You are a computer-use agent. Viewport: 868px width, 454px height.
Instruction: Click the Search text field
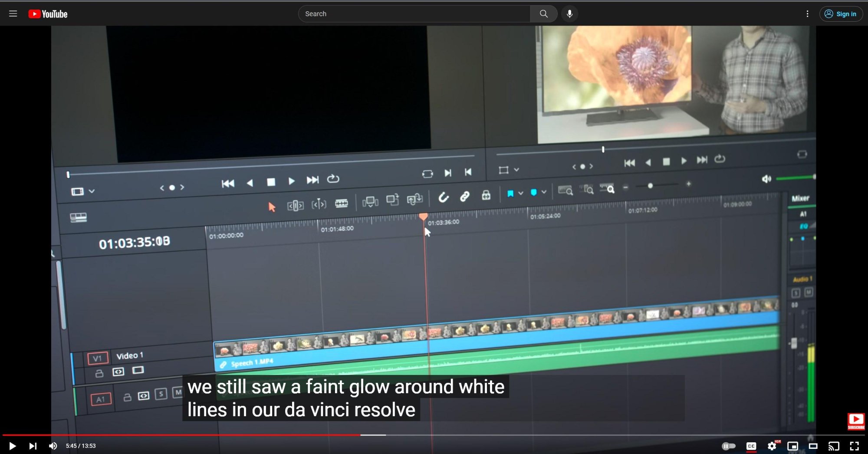point(414,14)
